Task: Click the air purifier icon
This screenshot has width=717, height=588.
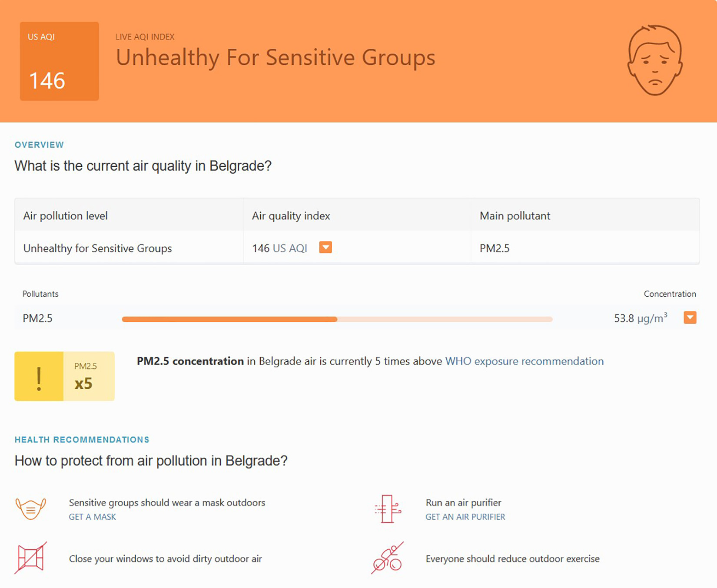Action: click(x=388, y=509)
